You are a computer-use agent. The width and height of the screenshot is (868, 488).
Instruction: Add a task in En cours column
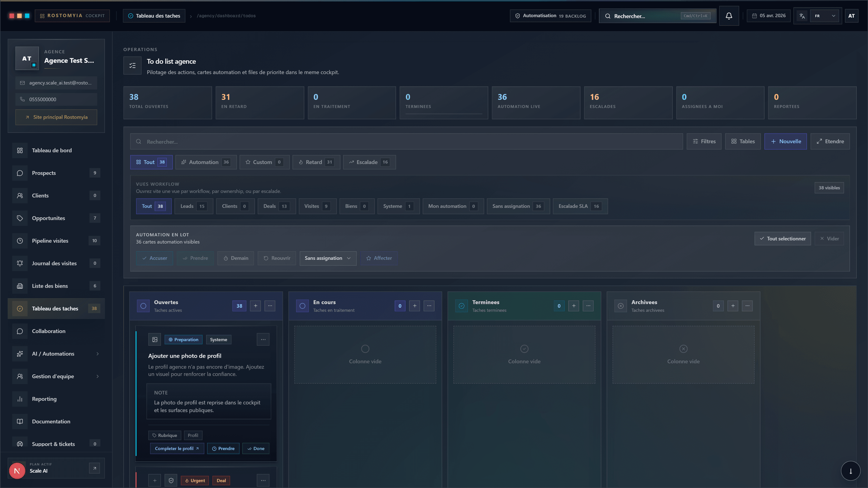pyautogui.click(x=414, y=306)
